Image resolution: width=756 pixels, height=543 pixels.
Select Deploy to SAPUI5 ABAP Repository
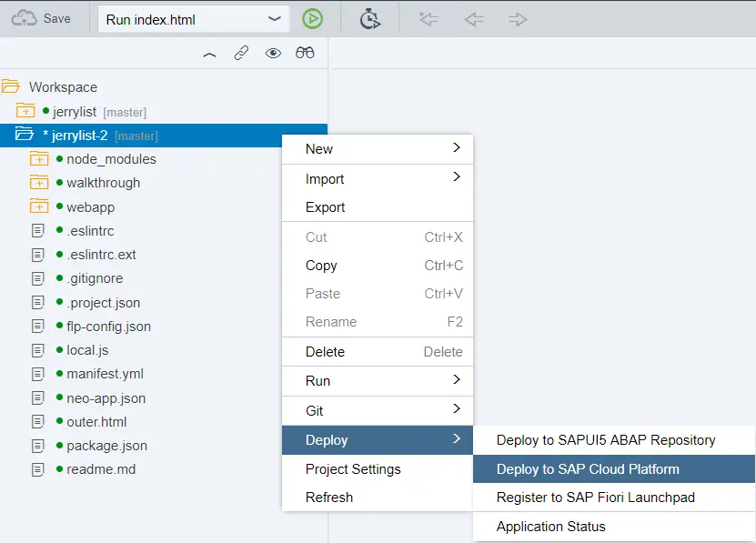614,440
